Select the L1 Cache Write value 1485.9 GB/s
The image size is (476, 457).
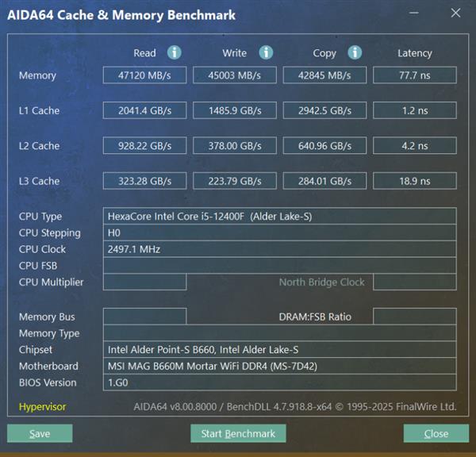[235, 110]
